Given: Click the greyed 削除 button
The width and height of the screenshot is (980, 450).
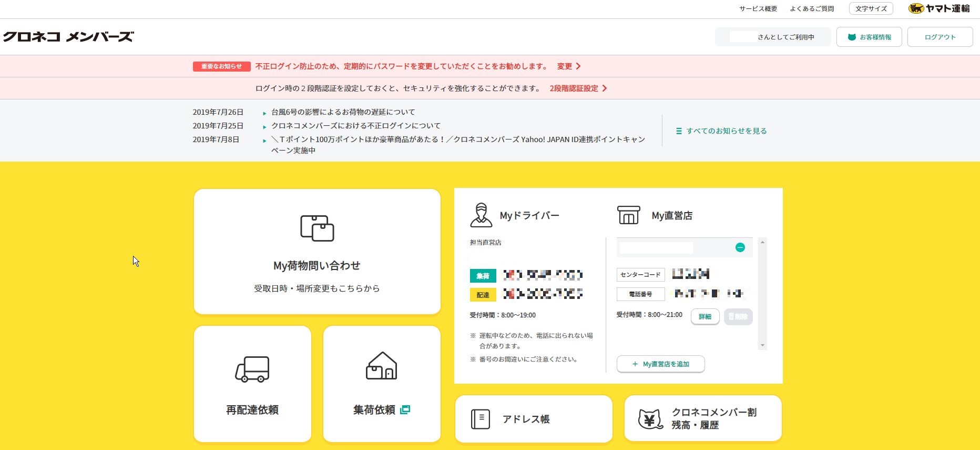Looking at the screenshot, I should click(x=738, y=316).
